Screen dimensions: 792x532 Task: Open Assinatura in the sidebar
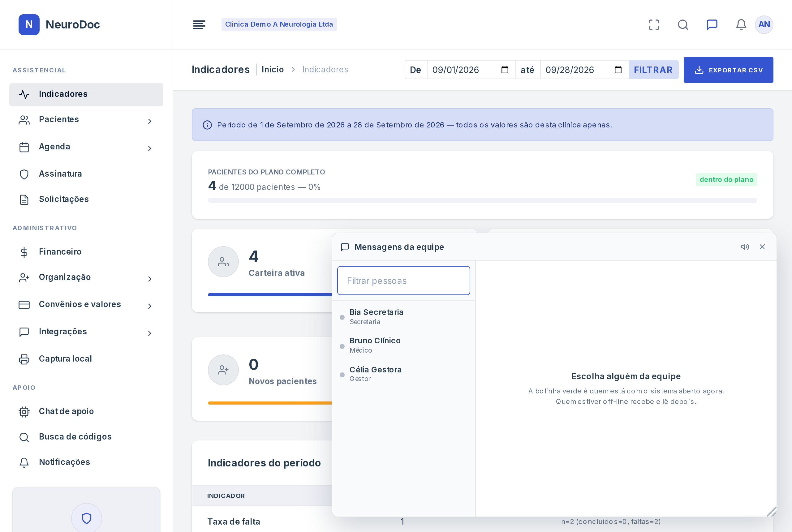click(x=86, y=174)
